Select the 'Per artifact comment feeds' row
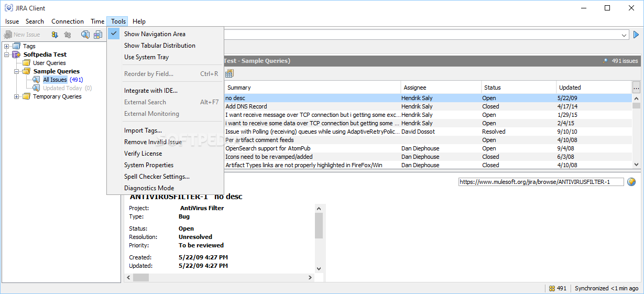Image resolution: width=644 pixels, height=294 pixels. tap(428, 140)
